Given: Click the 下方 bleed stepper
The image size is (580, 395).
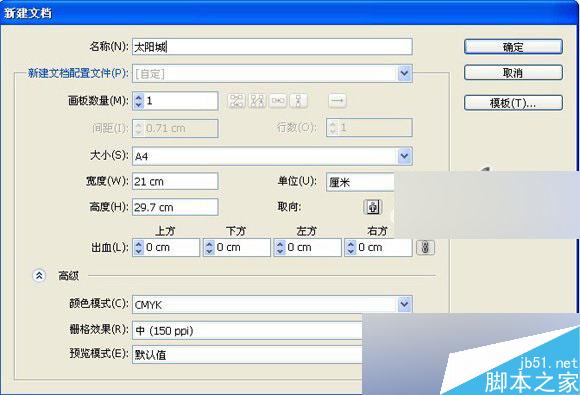Looking at the screenshot, I should click(209, 247).
